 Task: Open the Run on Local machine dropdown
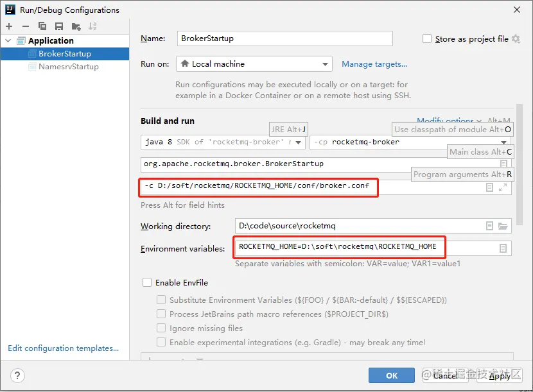tap(254, 64)
